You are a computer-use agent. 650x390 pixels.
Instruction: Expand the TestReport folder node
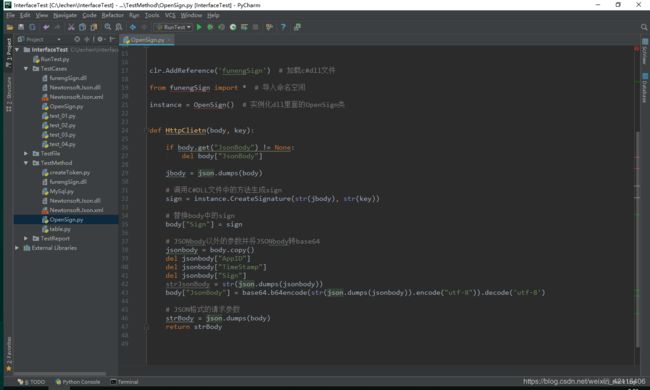click(x=26, y=239)
